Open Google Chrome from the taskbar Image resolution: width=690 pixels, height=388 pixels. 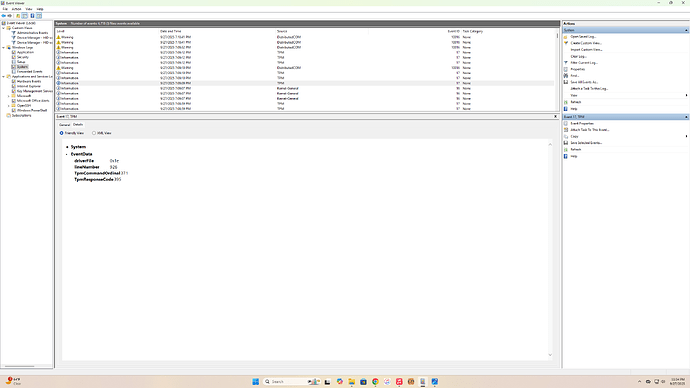[x=375, y=382]
